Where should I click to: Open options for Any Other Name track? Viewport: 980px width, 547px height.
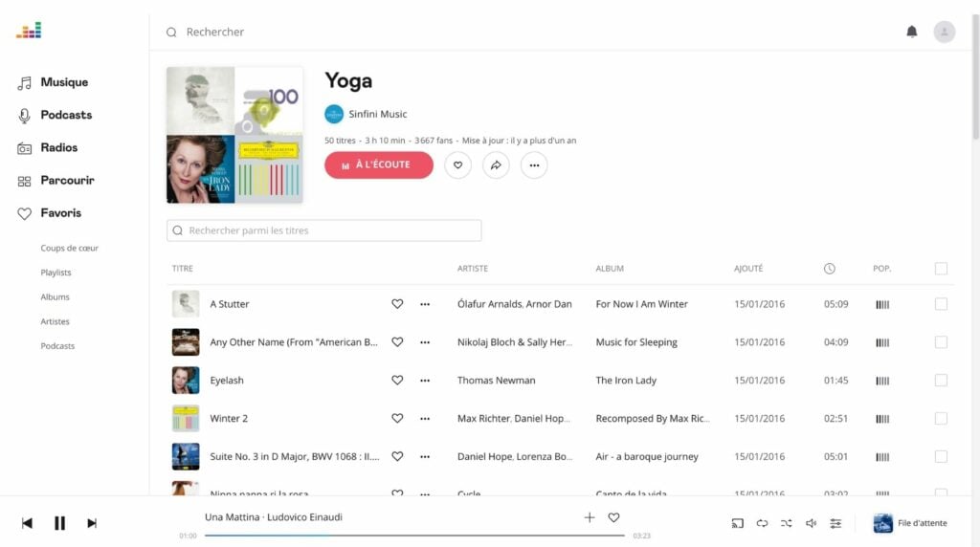[425, 342]
